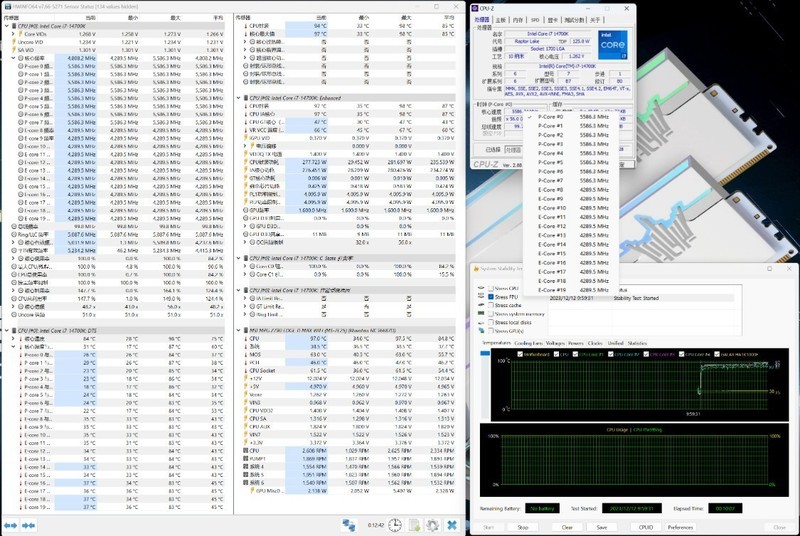Image resolution: width=800 pixels, height=536 pixels.
Task: Click Intel Core logo in CPU-Z
Action: [612, 45]
